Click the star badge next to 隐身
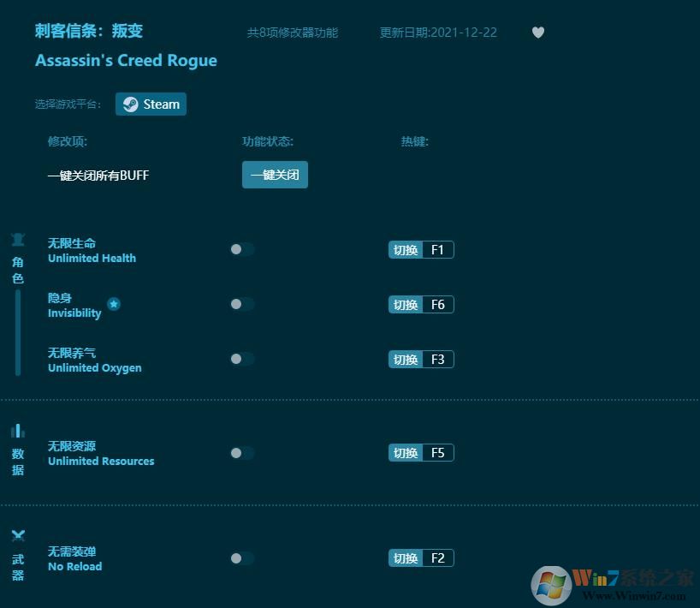Screen dimensions: 700x608 (114, 304)
